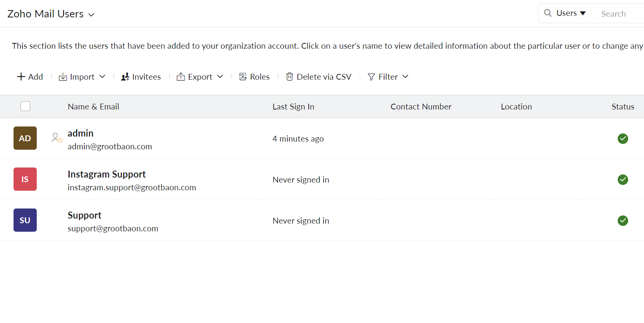Click the Import tray icon
Viewport: 644px width, 323px height.
click(x=63, y=77)
